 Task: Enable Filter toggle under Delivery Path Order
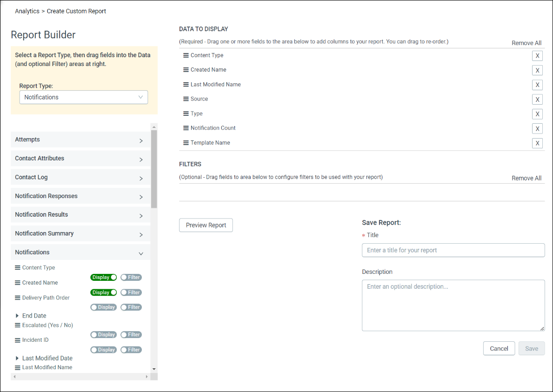click(131, 307)
